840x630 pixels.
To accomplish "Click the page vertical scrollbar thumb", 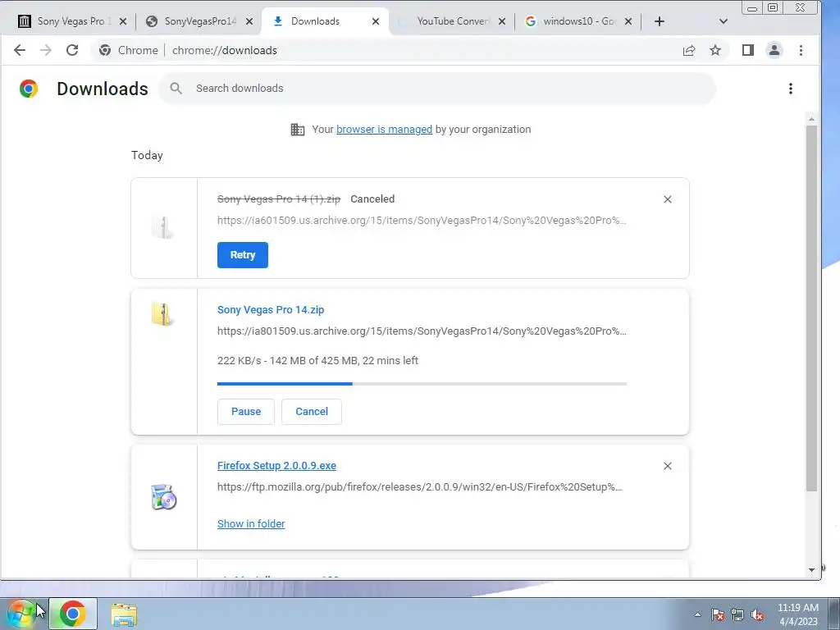I will [x=811, y=308].
